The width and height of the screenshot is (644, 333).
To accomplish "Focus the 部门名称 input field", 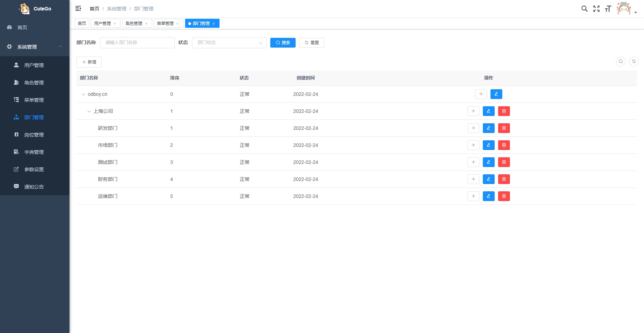I will [x=137, y=43].
